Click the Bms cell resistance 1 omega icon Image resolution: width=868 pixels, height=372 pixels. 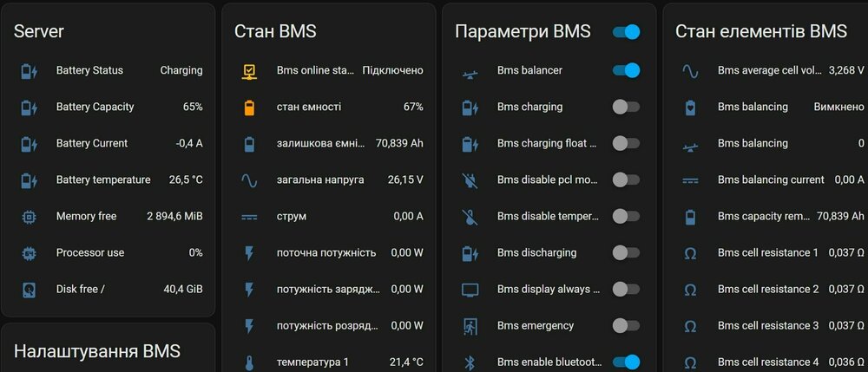(x=690, y=253)
